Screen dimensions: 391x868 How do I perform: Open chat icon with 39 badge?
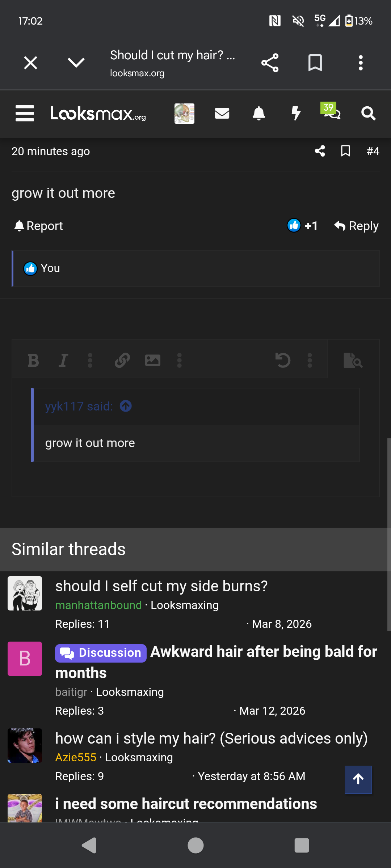tap(331, 112)
